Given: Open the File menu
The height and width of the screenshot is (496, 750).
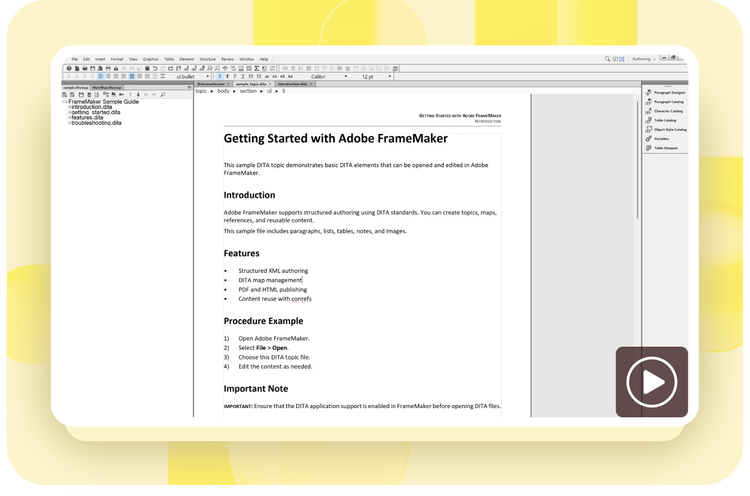Looking at the screenshot, I should (x=75, y=59).
